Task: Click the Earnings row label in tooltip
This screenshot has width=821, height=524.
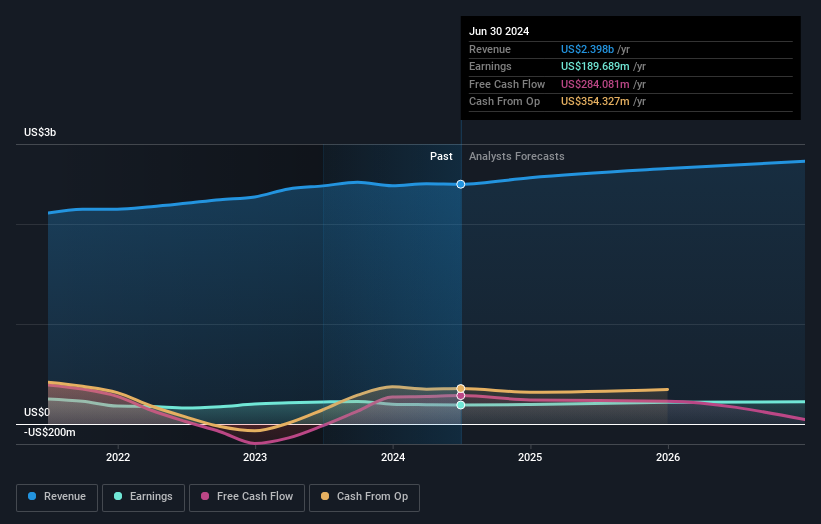Action: click(490, 66)
